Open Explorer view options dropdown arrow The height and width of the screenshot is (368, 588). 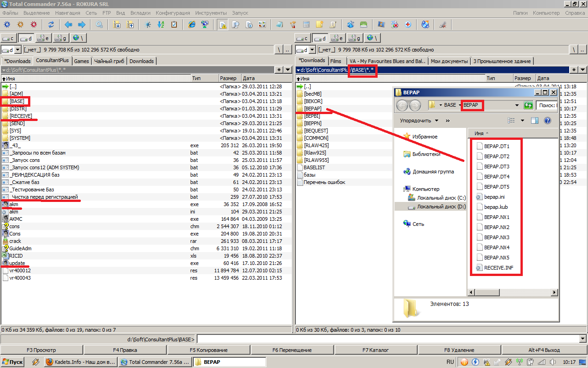(522, 121)
